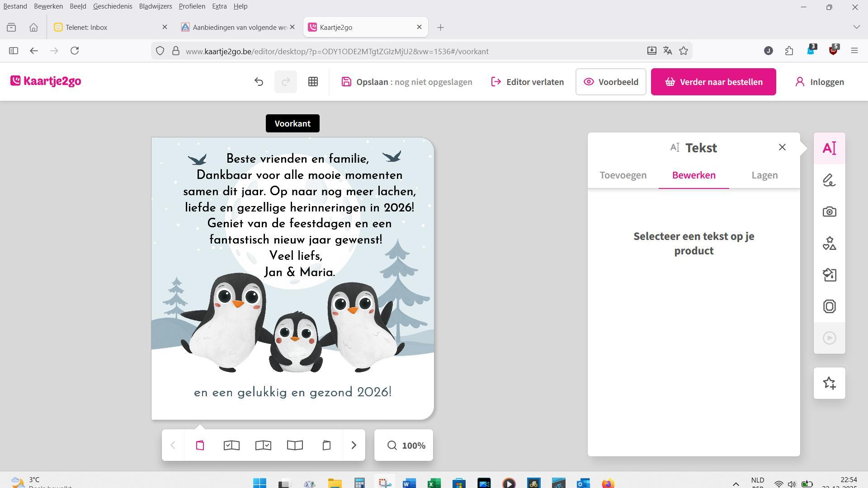Close the Tekst panel
The image size is (868, 488).
tap(782, 147)
